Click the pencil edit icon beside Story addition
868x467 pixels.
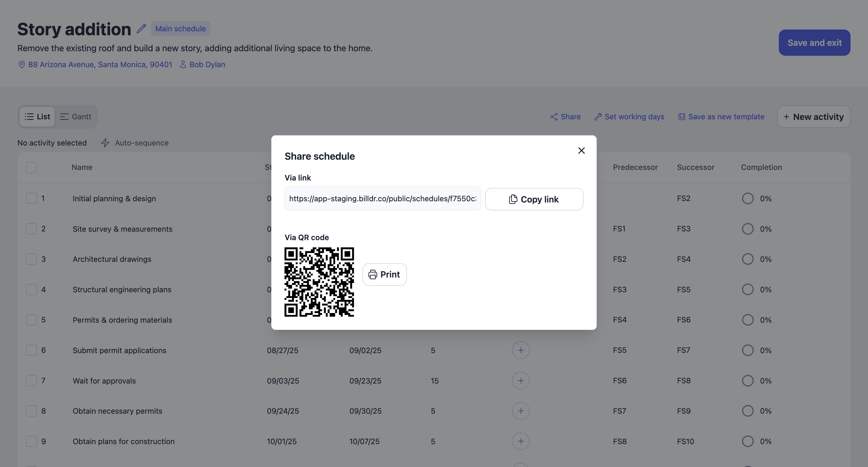pos(141,29)
